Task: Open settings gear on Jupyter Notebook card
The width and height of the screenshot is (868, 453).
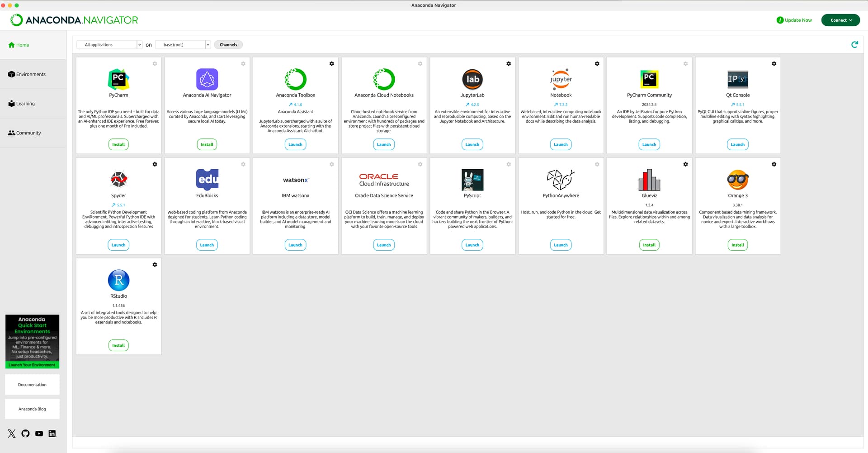Action: pos(597,64)
